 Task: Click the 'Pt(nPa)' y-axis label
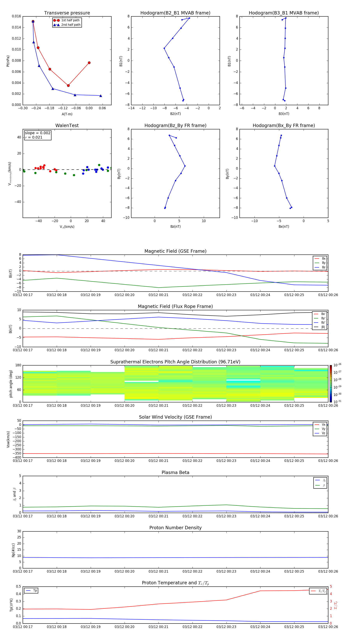[x=8, y=61]
